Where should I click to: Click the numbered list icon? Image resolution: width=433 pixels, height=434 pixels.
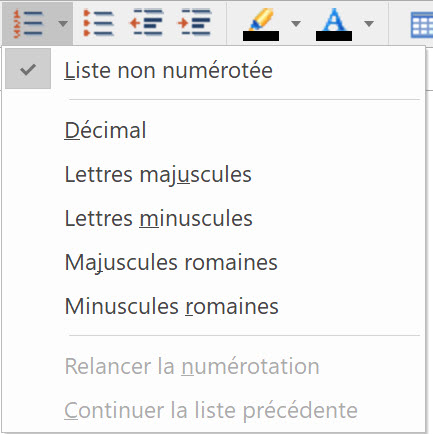(28, 23)
